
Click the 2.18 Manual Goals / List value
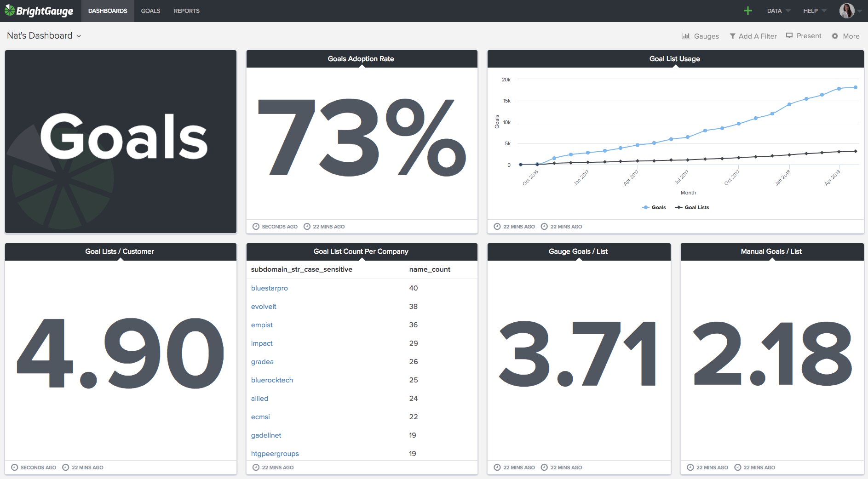772,353
